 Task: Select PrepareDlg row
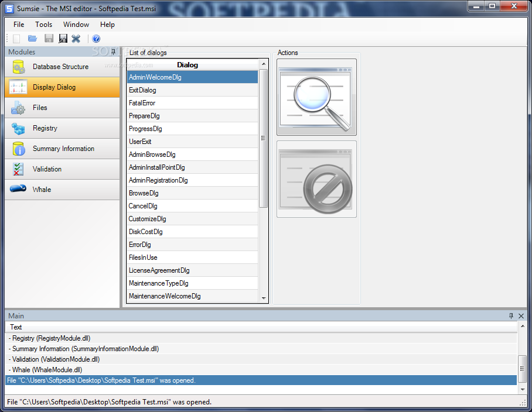point(192,116)
